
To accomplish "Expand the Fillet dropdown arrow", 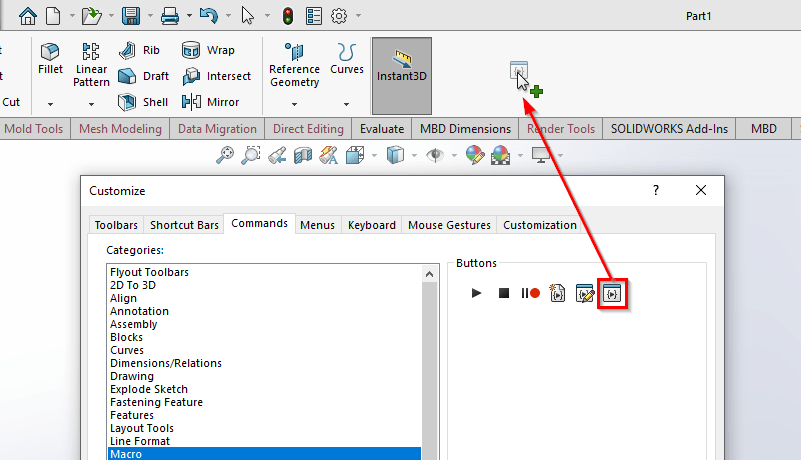I will (50, 104).
